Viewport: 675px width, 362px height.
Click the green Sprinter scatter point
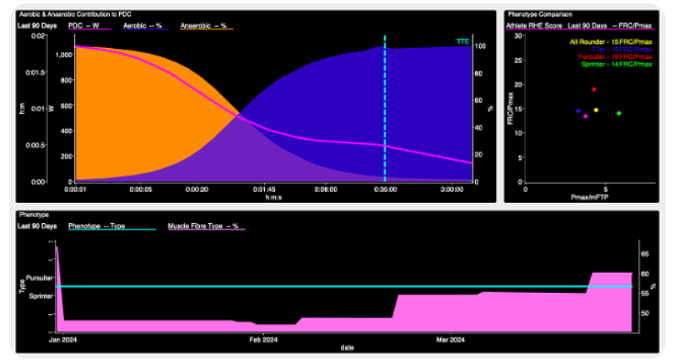pyautogui.click(x=619, y=113)
